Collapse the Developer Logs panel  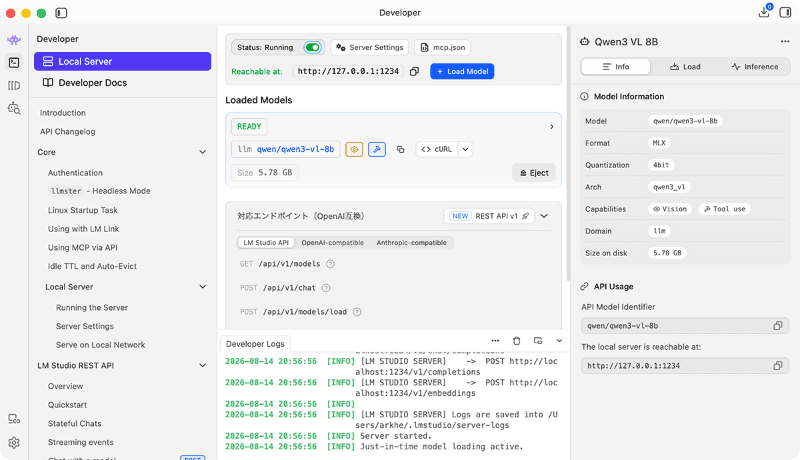559,341
